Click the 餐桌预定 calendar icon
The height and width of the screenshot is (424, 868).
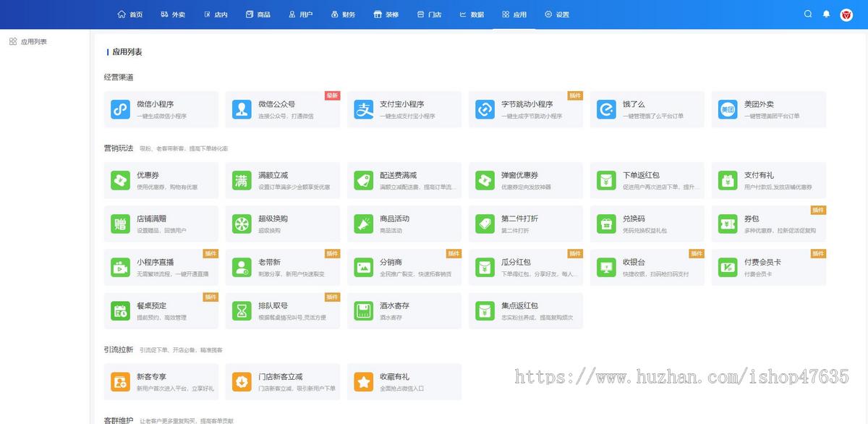(120, 310)
